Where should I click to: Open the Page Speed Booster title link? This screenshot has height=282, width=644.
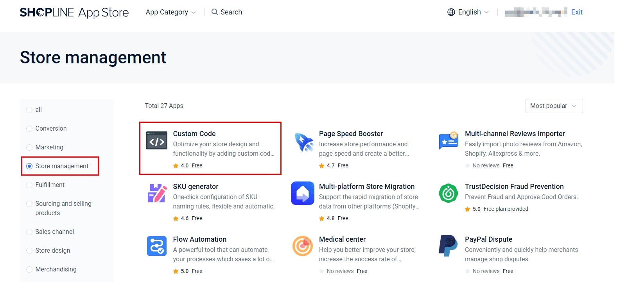(x=351, y=134)
